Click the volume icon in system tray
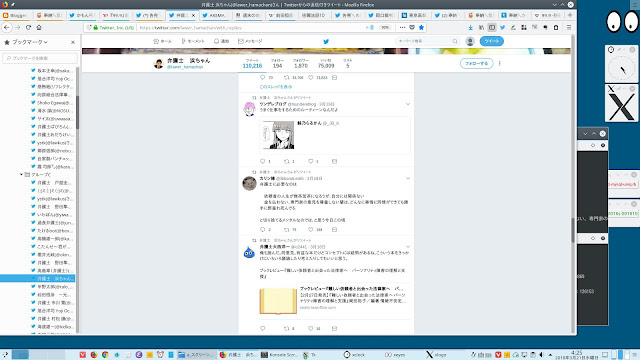Image resolution: width=640 pixels, height=360 pixels. (x=542, y=355)
